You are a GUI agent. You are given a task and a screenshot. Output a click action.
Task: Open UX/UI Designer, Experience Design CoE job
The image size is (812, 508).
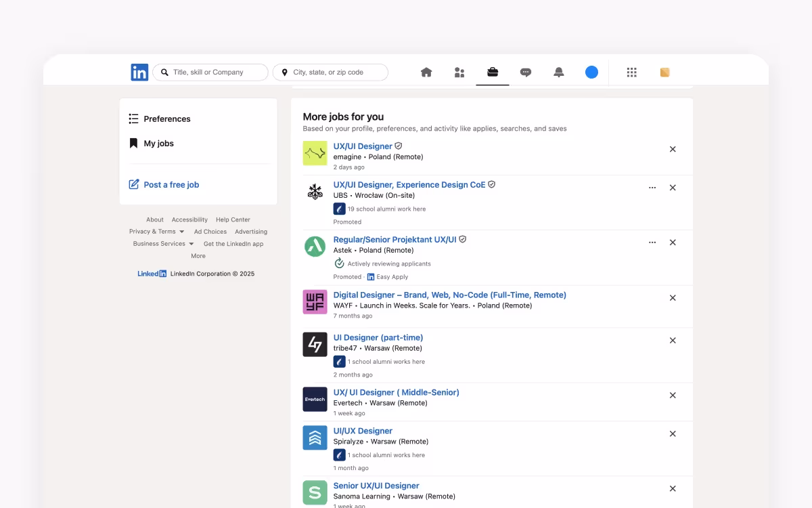(409, 184)
